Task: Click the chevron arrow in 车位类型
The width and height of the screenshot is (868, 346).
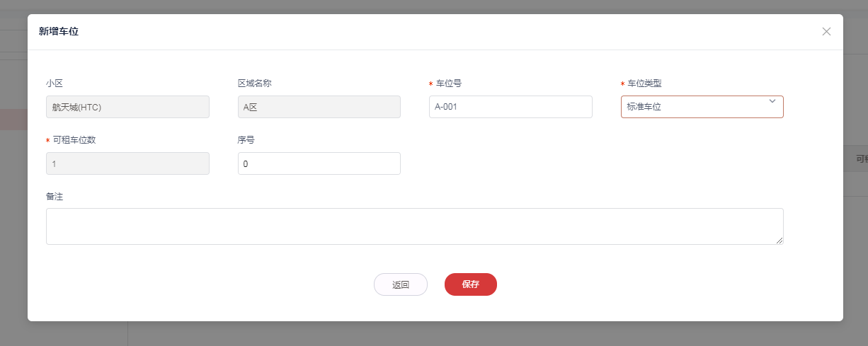Action: (x=772, y=101)
